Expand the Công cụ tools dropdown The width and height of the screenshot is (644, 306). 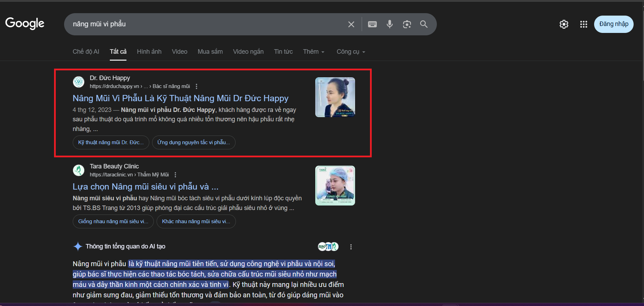click(351, 52)
